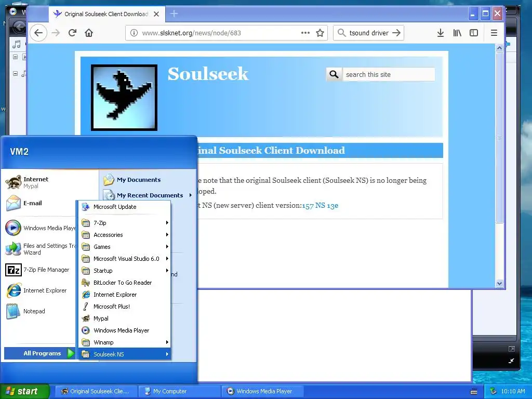Toggle the sidebar toolbar icon
This screenshot has height=399, width=532.
[474, 33]
